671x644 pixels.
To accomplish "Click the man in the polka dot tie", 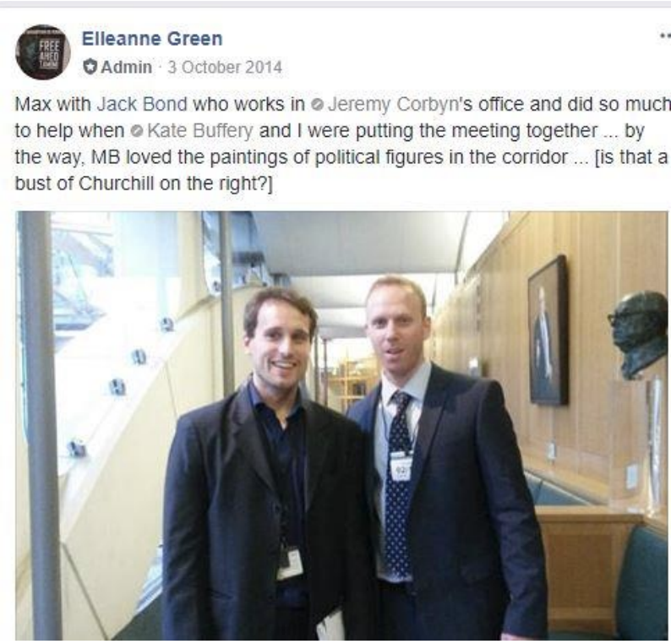I will click(x=445, y=462).
